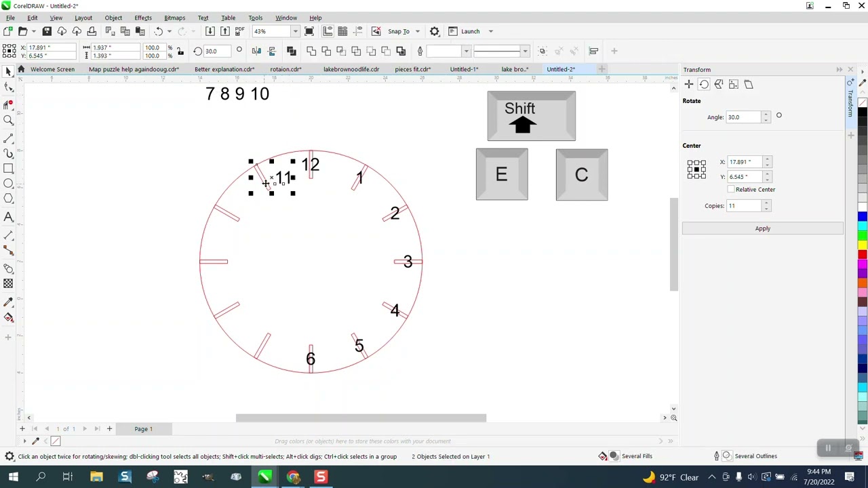Toggle the lock ratio padlock
The width and height of the screenshot is (868, 488).
[180, 51]
